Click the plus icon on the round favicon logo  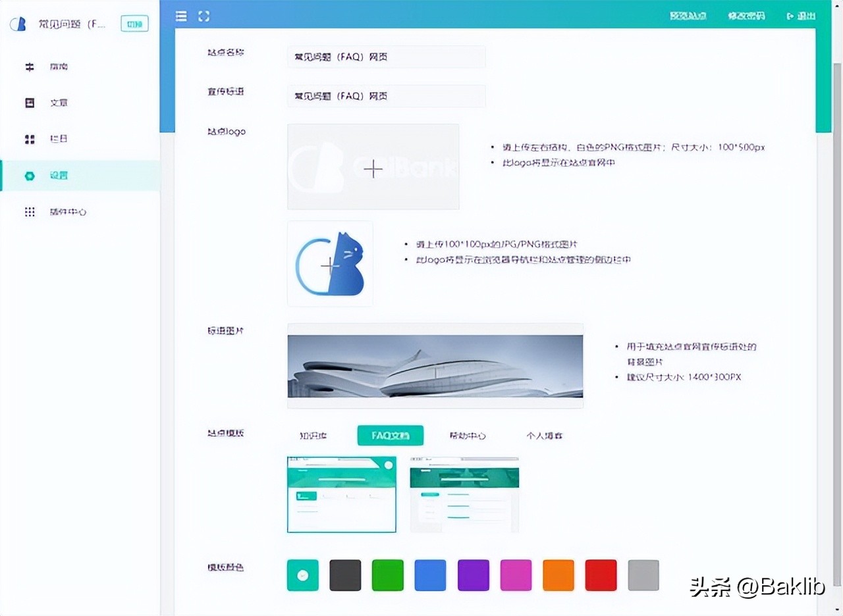[x=329, y=266]
